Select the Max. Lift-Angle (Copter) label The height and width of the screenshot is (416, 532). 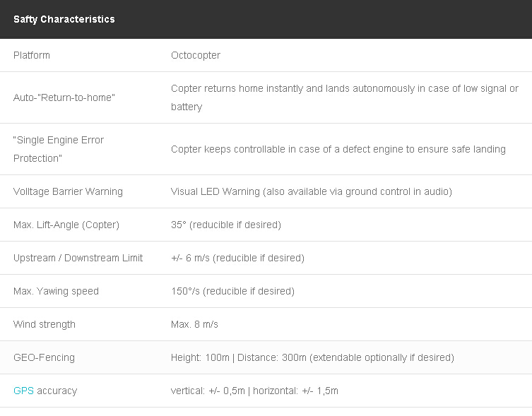pos(66,225)
